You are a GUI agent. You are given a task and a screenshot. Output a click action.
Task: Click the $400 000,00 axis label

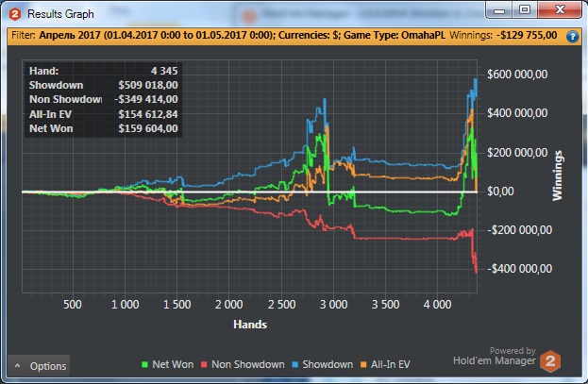[x=517, y=113]
